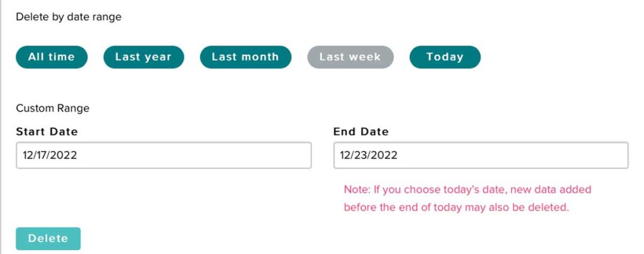Viewport: 644px width, 254px height.
Task: Choose the preset for the current day only
Action: (445, 57)
